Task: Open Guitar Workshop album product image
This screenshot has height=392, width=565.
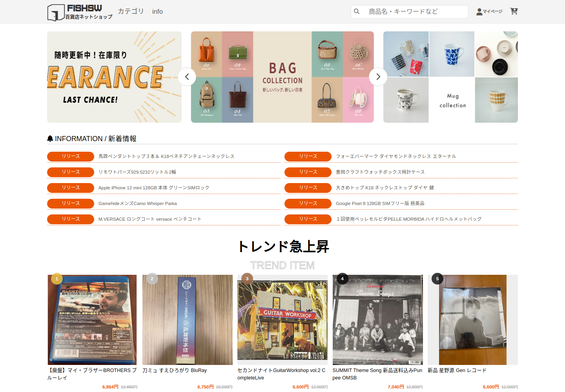Action: click(282, 320)
